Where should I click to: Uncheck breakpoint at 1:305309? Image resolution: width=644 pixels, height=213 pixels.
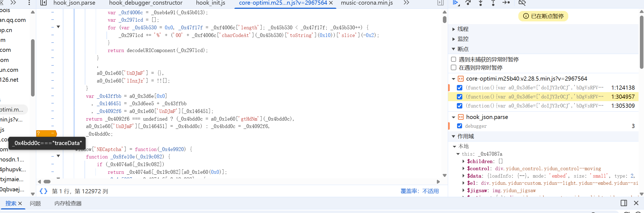pyautogui.click(x=460, y=106)
